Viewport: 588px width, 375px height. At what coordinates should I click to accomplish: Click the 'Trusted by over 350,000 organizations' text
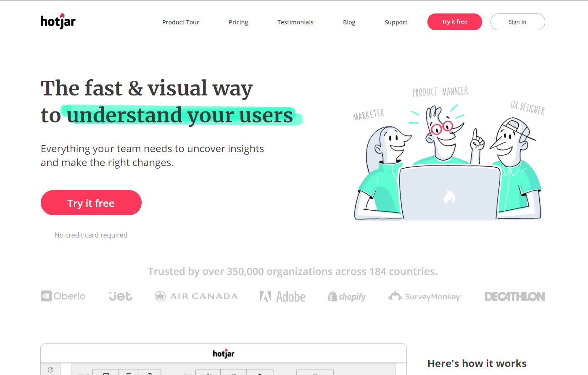[293, 272]
